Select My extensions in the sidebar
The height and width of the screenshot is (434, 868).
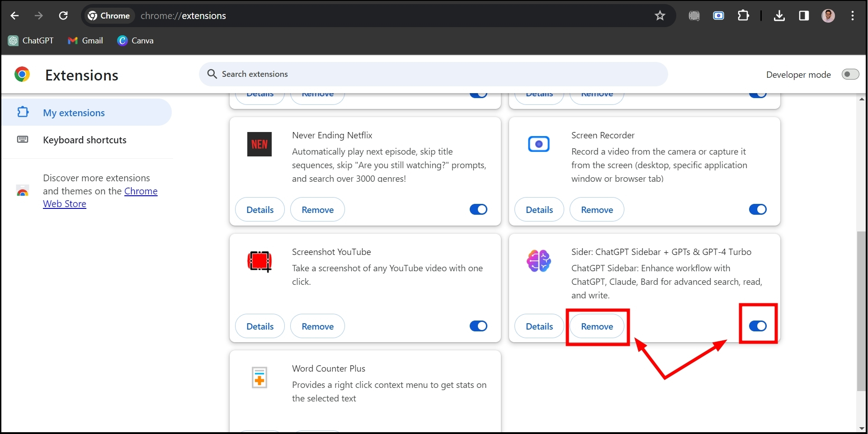click(x=74, y=113)
